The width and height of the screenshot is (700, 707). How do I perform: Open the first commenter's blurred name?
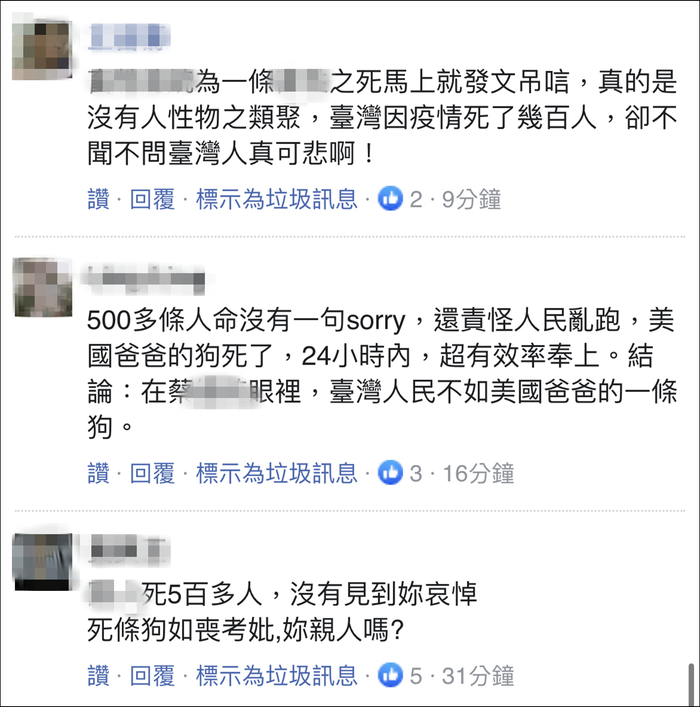(129, 36)
